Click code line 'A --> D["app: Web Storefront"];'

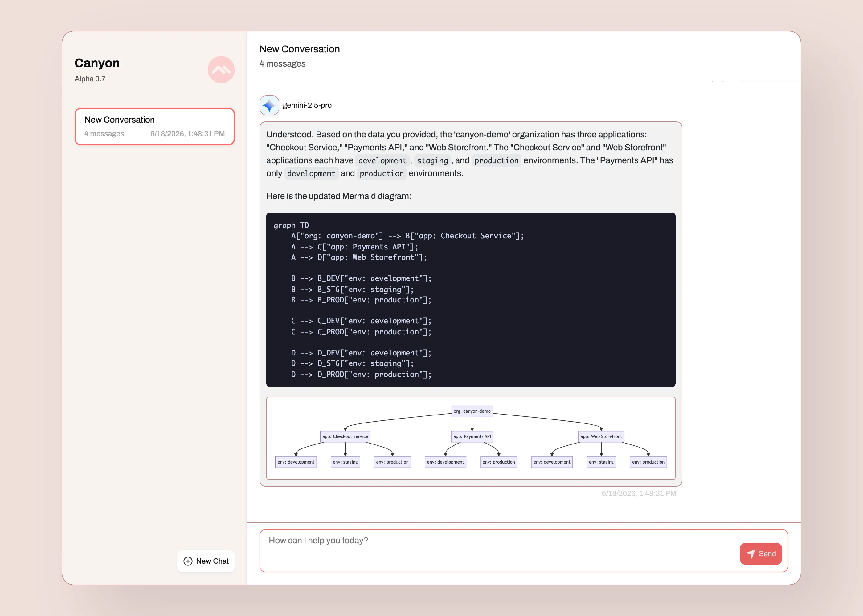click(359, 257)
